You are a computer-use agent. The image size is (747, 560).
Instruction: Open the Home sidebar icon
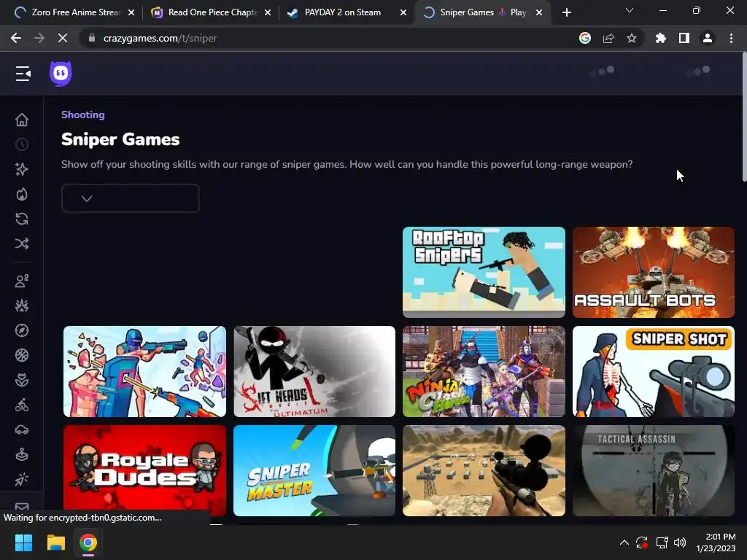click(21, 120)
